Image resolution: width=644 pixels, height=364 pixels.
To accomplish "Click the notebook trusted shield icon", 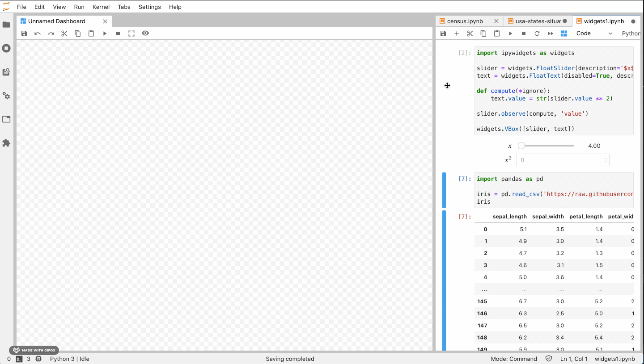I will pyautogui.click(x=549, y=359).
